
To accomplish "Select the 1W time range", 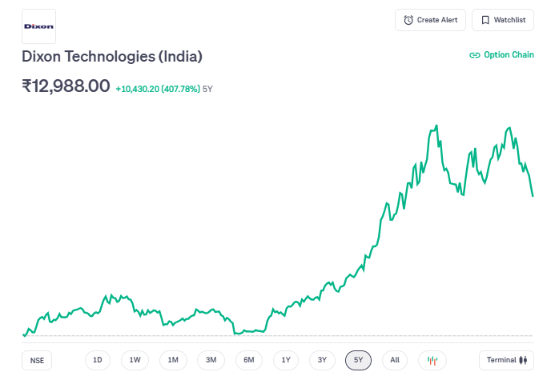I will [135, 360].
